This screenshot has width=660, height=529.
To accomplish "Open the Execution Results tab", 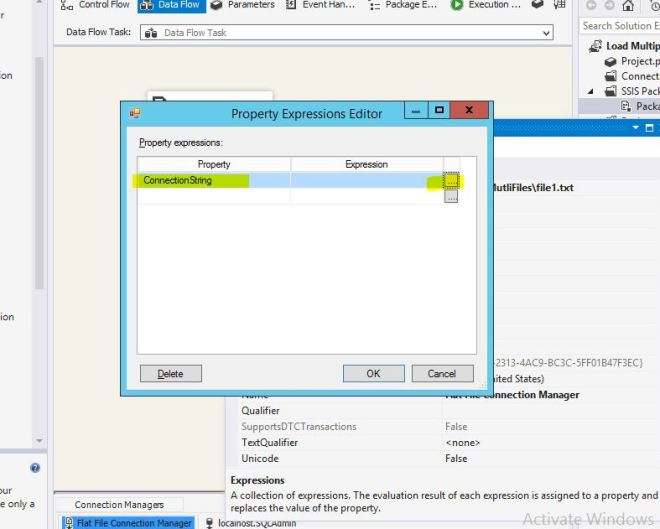I will pyautogui.click(x=486, y=5).
